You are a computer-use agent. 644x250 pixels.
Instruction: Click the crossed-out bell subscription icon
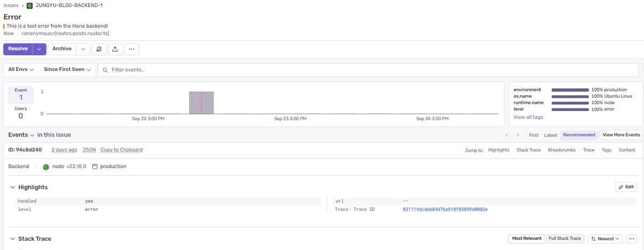(x=99, y=49)
